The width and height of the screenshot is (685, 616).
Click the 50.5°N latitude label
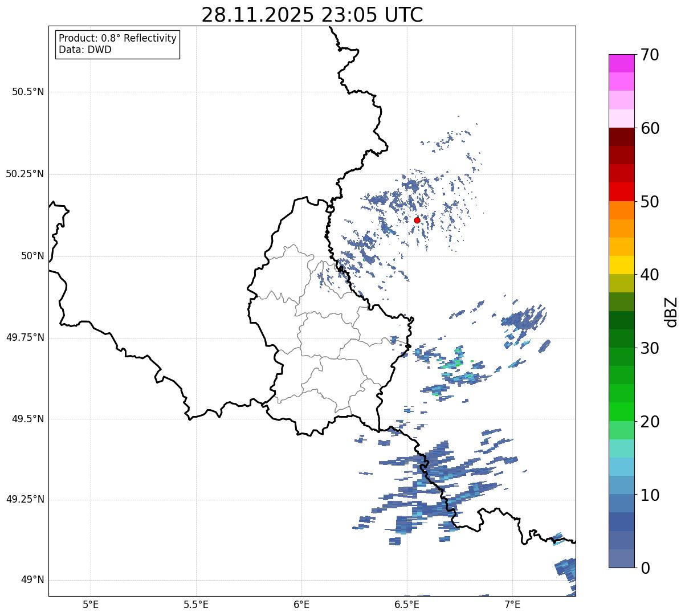tap(28, 92)
